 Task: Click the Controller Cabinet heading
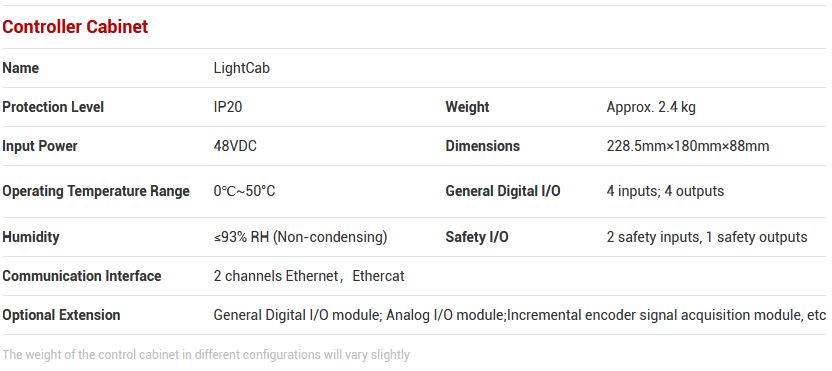(75, 27)
